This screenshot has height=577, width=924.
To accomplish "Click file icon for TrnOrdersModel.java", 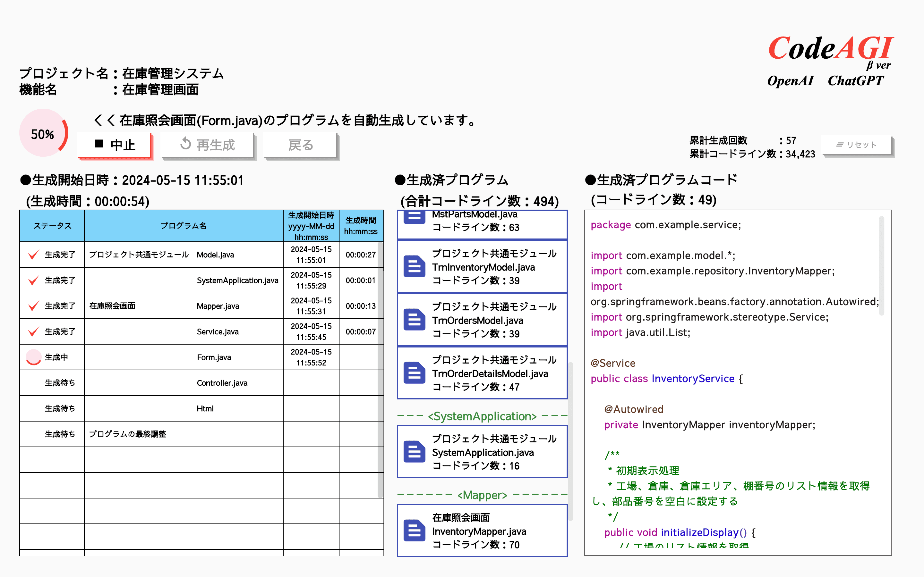I will 414,320.
